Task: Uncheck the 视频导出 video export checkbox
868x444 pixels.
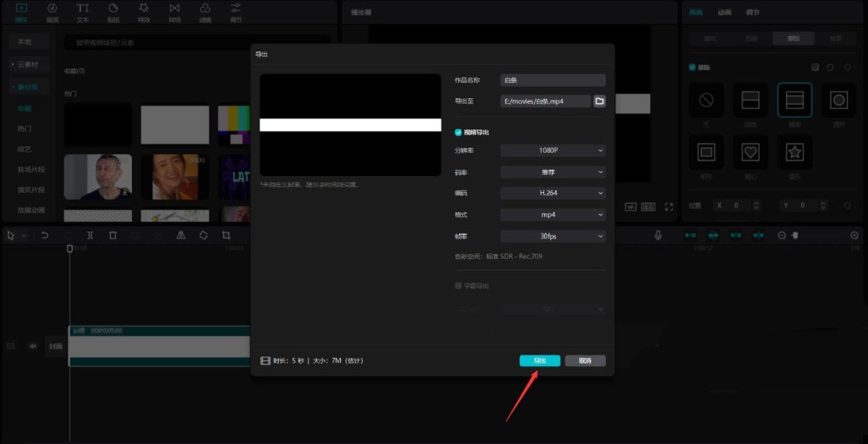Action: pyautogui.click(x=459, y=132)
